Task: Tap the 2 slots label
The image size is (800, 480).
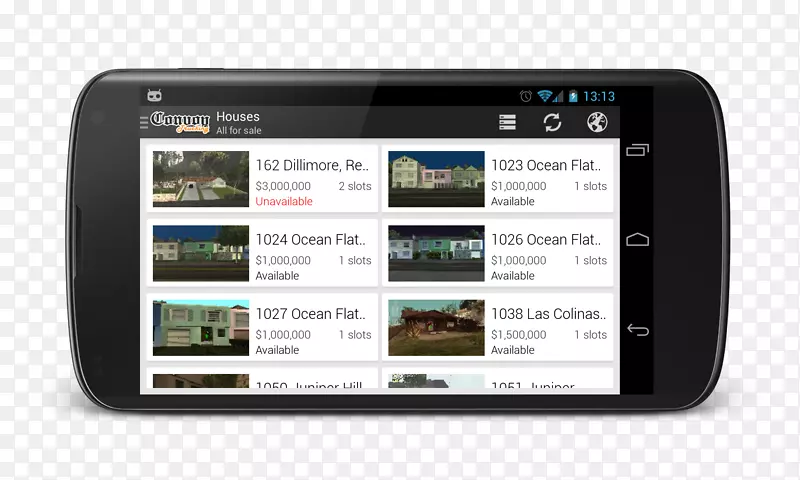Action: coord(355,186)
